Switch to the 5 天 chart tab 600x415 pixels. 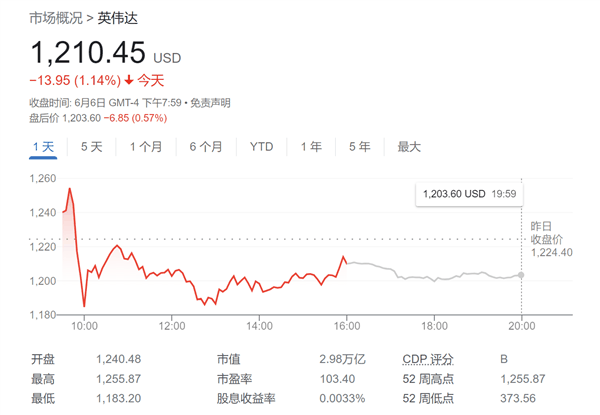91,146
